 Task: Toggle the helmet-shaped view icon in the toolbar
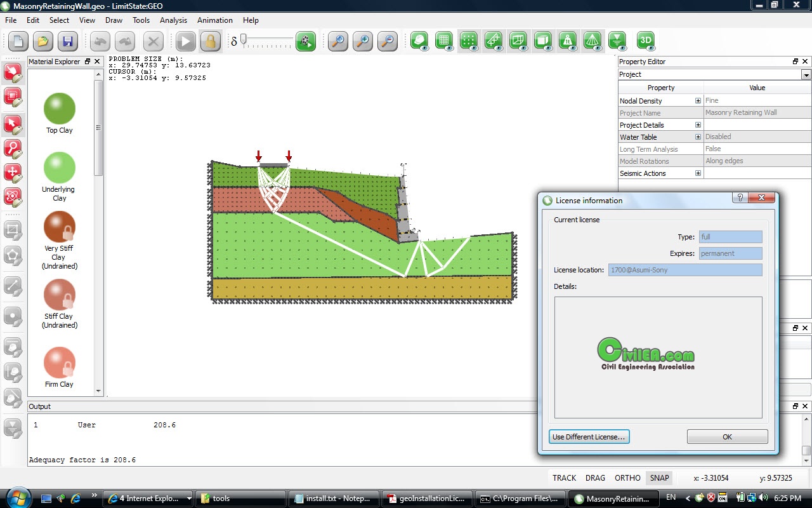coord(419,41)
